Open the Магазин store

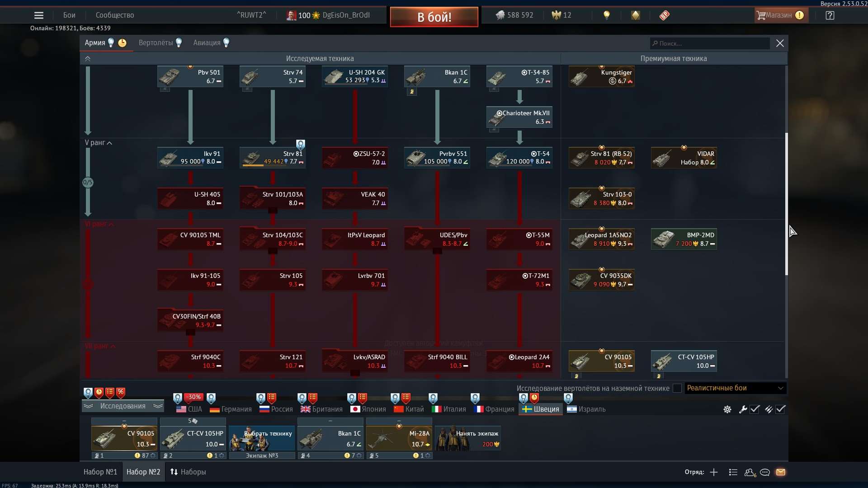[x=781, y=15]
